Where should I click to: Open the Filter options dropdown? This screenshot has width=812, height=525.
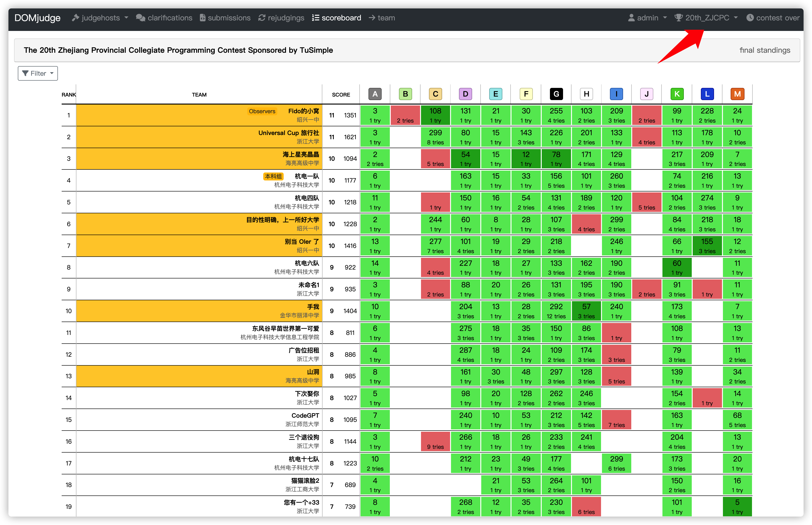coord(38,73)
